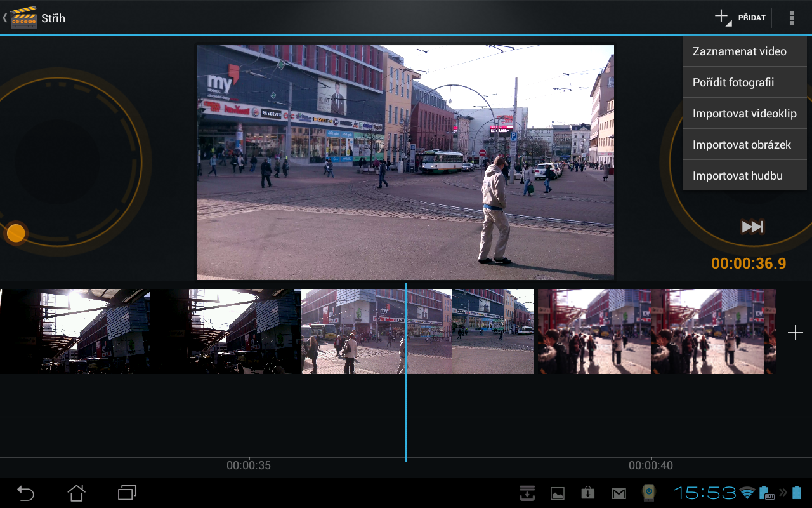Choose Pořídit fotografii menu option
The image size is (812, 508).
[x=733, y=83]
